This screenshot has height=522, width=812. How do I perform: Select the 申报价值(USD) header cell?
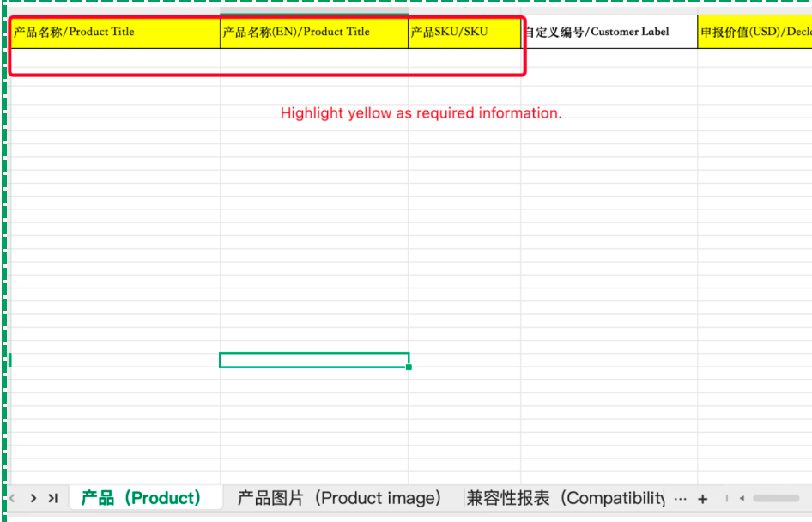(x=754, y=33)
